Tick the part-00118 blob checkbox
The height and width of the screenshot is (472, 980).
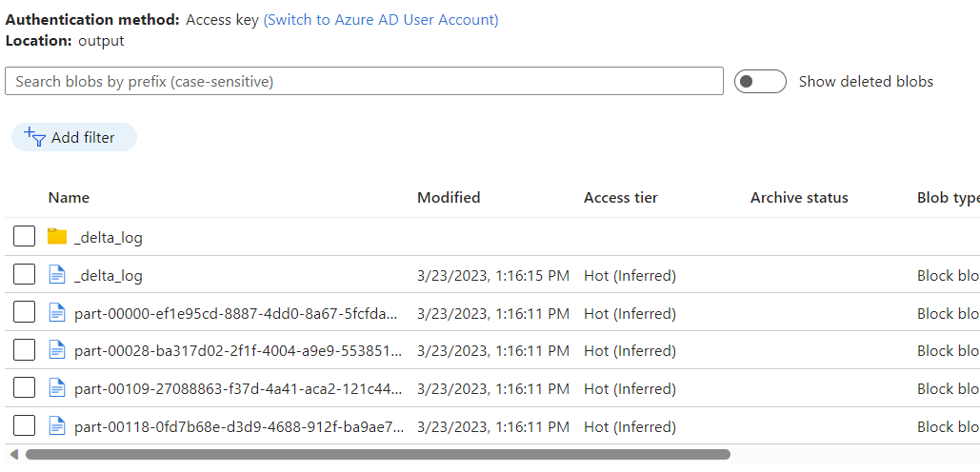25,425
